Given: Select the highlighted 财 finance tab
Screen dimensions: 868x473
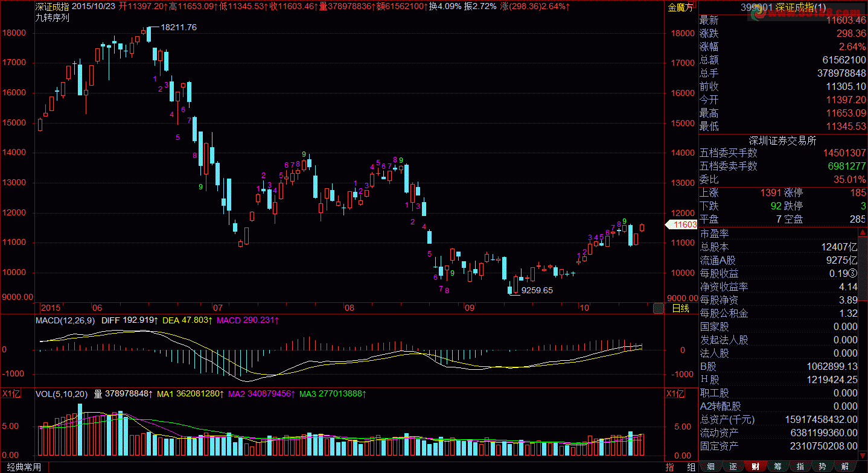Looking at the screenshot, I should pos(755,466).
